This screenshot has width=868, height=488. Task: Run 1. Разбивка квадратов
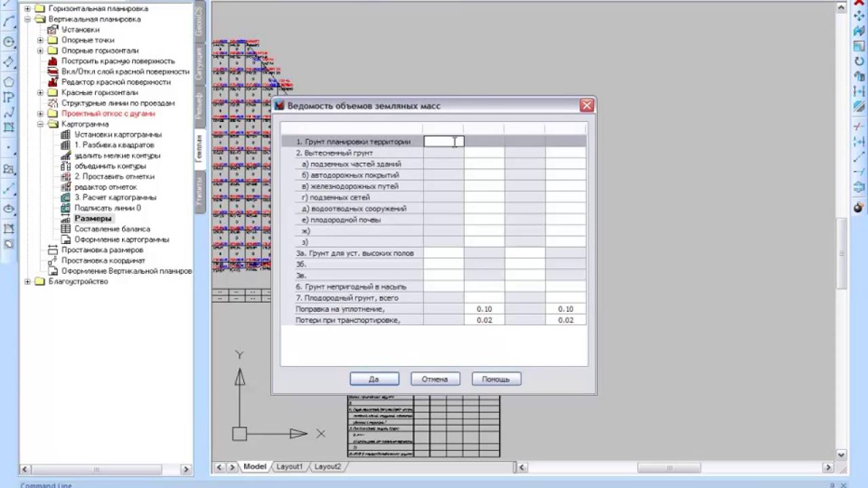[114, 145]
